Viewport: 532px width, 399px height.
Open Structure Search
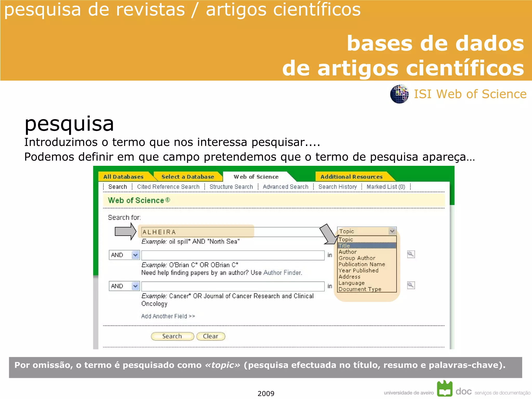pyautogui.click(x=231, y=187)
